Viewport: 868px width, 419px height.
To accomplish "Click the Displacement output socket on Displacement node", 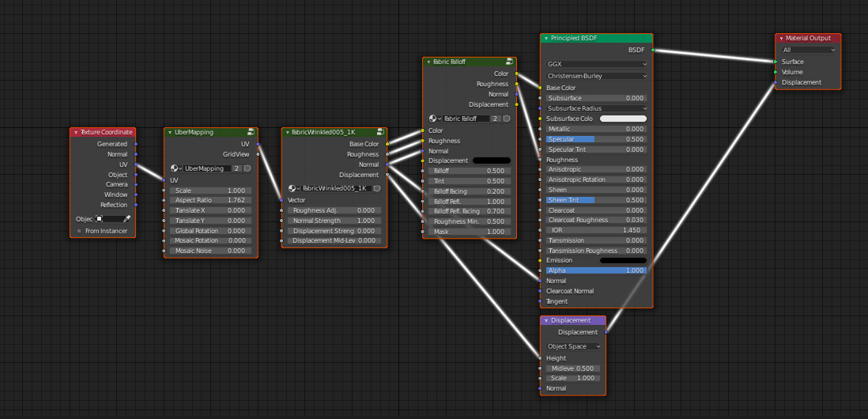I will (x=606, y=332).
